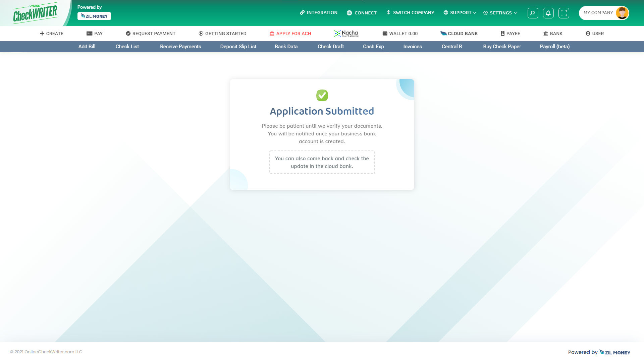Click the Apply for ACH link

point(290,34)
